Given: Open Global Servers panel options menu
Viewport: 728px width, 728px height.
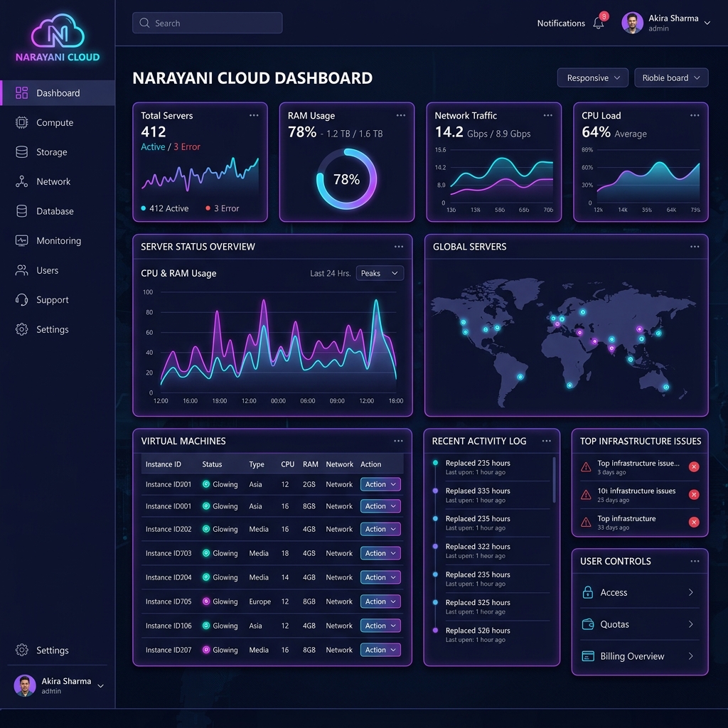Looking at the screenshot, I should pos(695,247).
